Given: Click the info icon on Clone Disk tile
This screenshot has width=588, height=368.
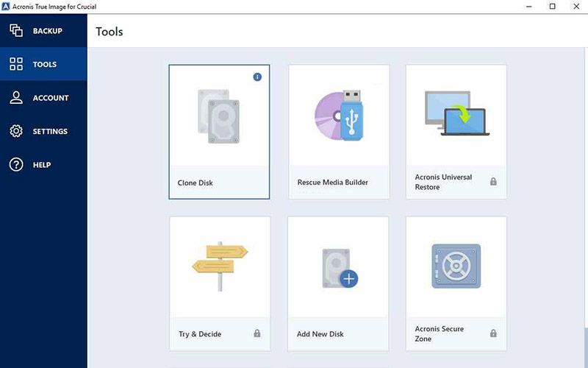Looking at the screenshot, I should coord(257,77).
